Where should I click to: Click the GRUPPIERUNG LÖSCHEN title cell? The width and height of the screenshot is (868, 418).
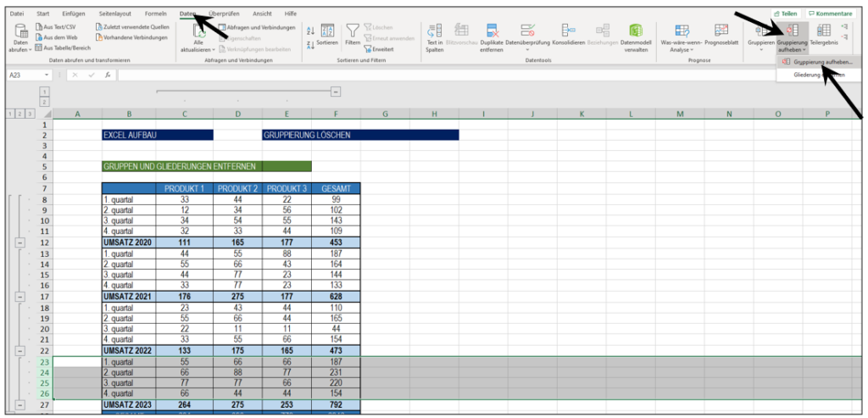pos(360,135)
